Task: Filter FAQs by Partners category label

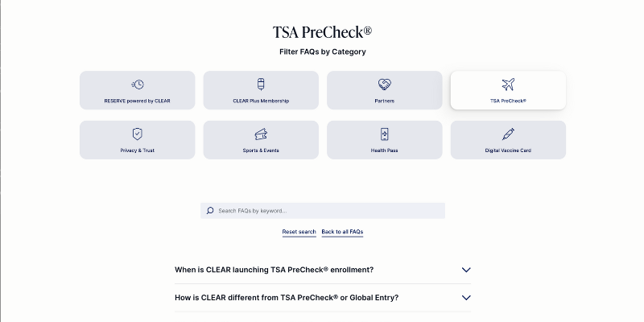Action: pos(384,101)
